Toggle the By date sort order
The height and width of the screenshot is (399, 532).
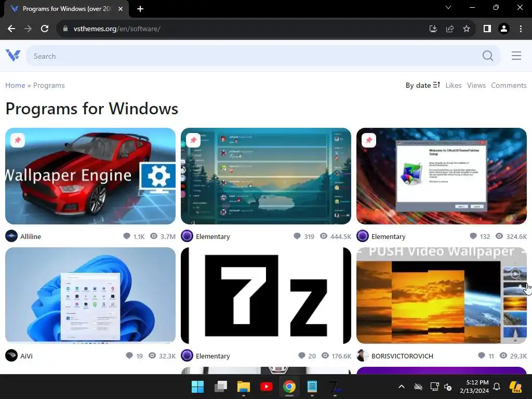tap(423, 85)
